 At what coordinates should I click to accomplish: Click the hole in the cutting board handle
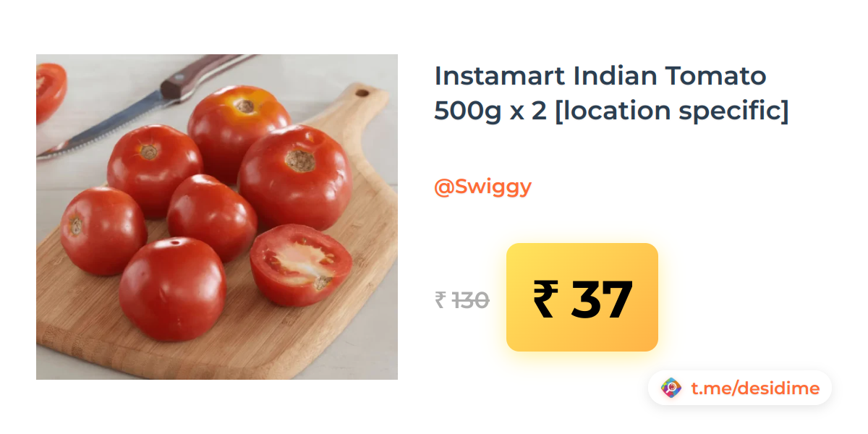point(362,93)
